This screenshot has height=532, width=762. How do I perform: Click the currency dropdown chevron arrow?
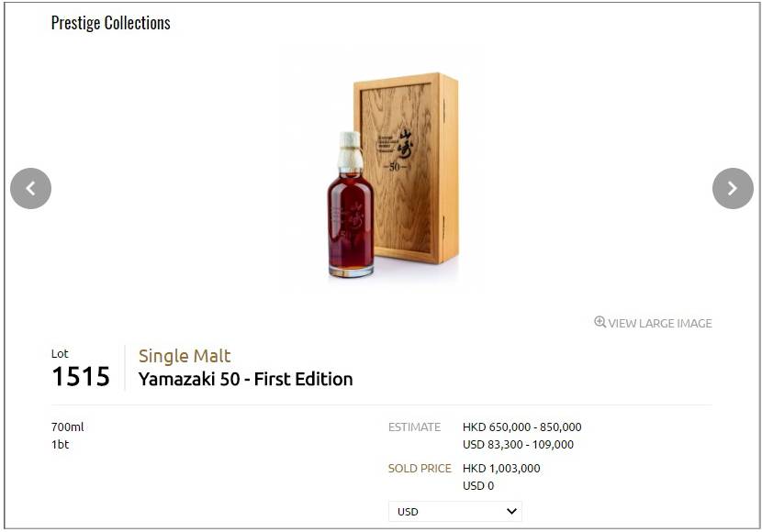(511, 511)
